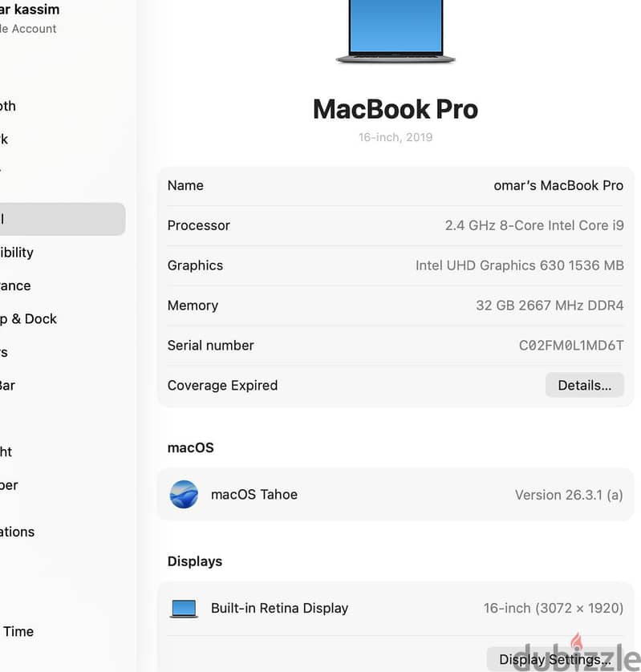Click the Coverage Expired label
This screenshot has height=672, width=641.
[222, 385]
